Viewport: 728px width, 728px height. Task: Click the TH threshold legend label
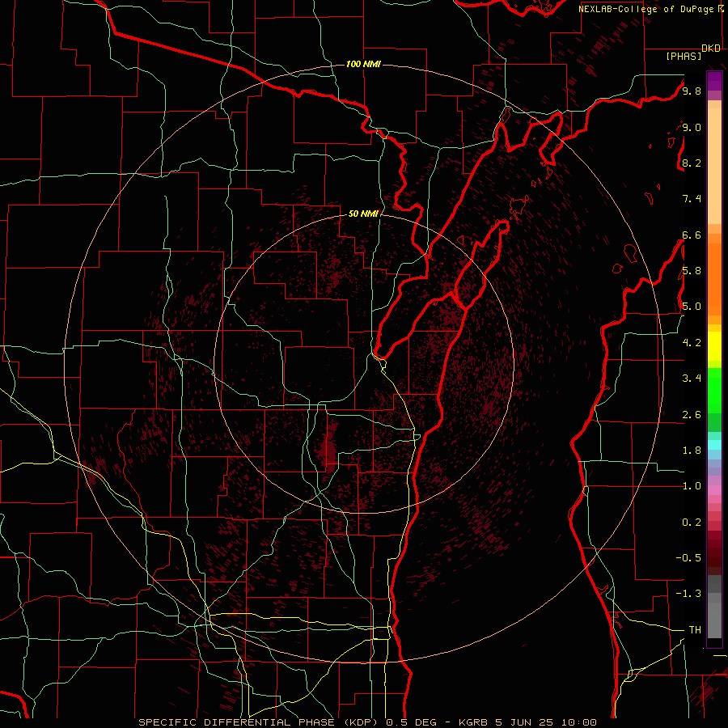(x=695, y=630)
